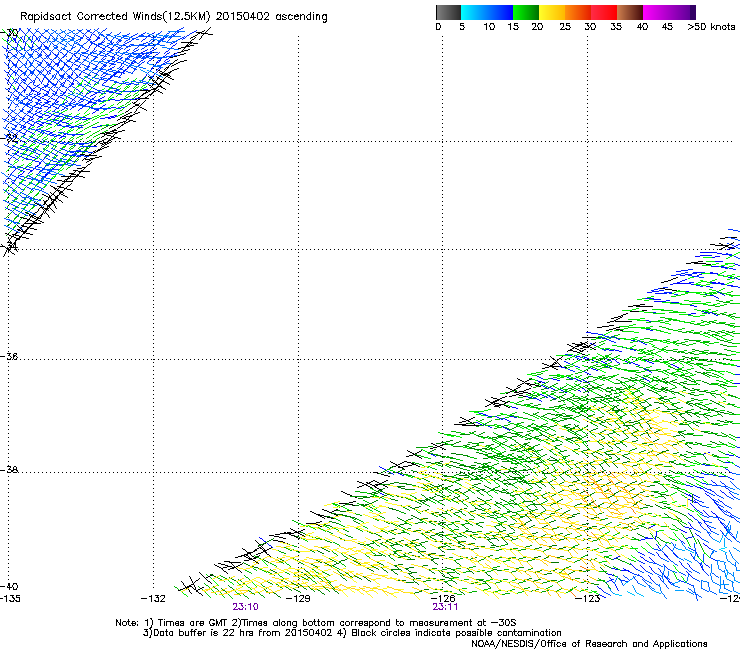Click the -36 latitude axis label
This screenshot has height=650, width=740.
pyautogui.click(x=9, y=356)
